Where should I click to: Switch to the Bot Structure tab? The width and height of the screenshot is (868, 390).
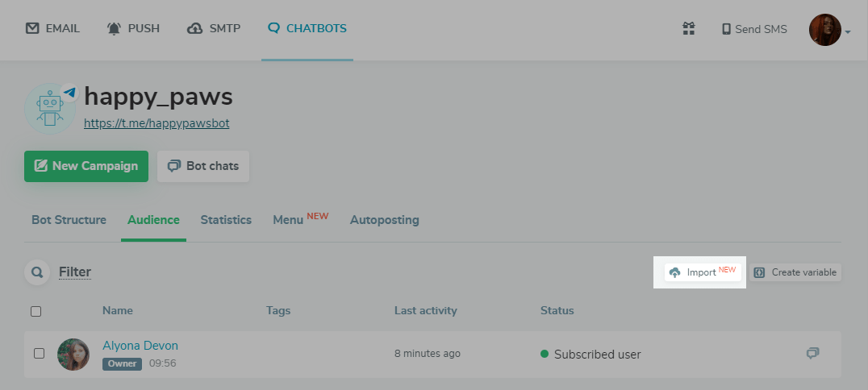click(69, 220)
